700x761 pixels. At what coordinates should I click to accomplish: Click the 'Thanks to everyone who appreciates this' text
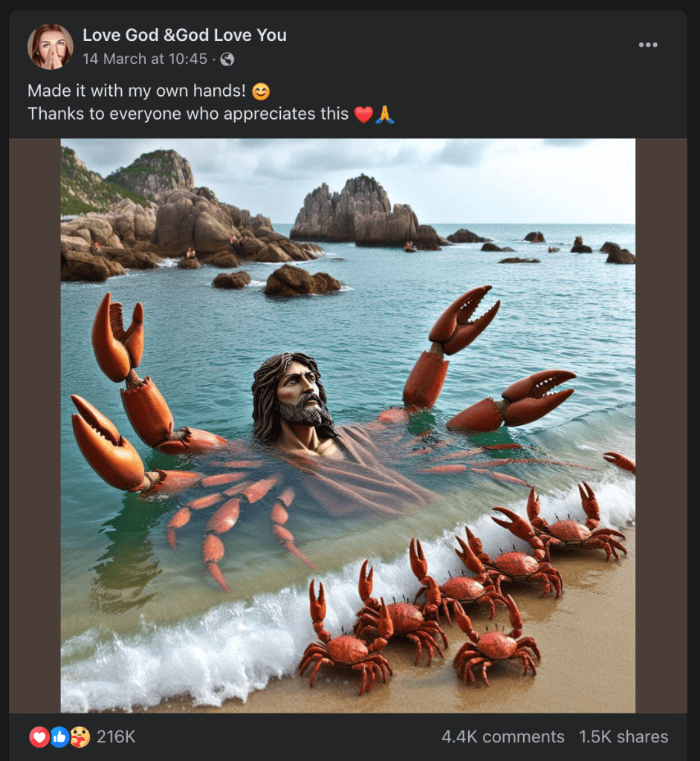pos(188,114)
